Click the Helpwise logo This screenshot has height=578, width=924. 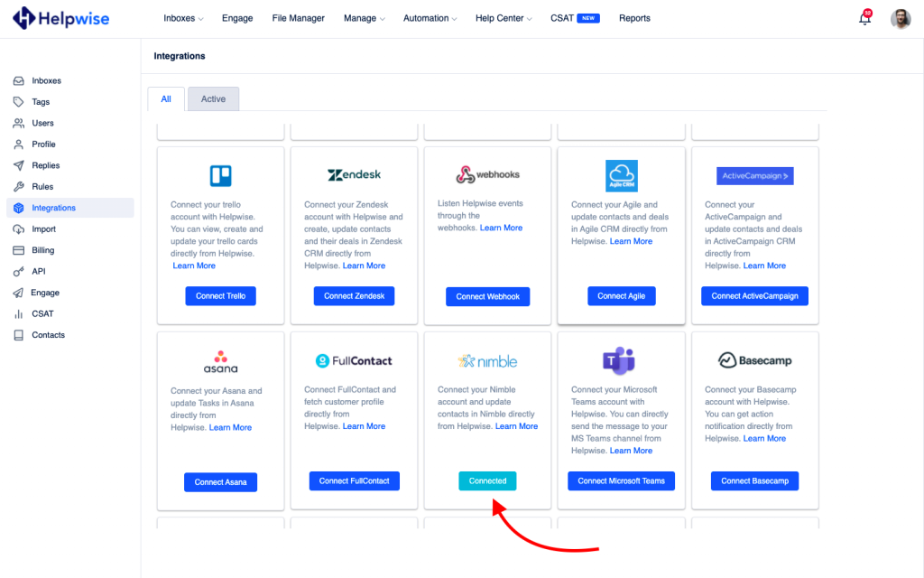click(61, 18)
